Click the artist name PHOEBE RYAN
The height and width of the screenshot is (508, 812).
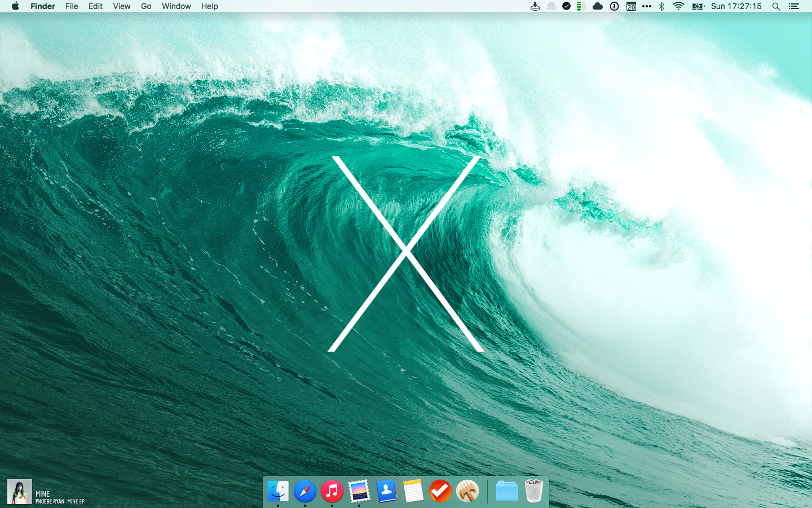(x=50, y=501)
